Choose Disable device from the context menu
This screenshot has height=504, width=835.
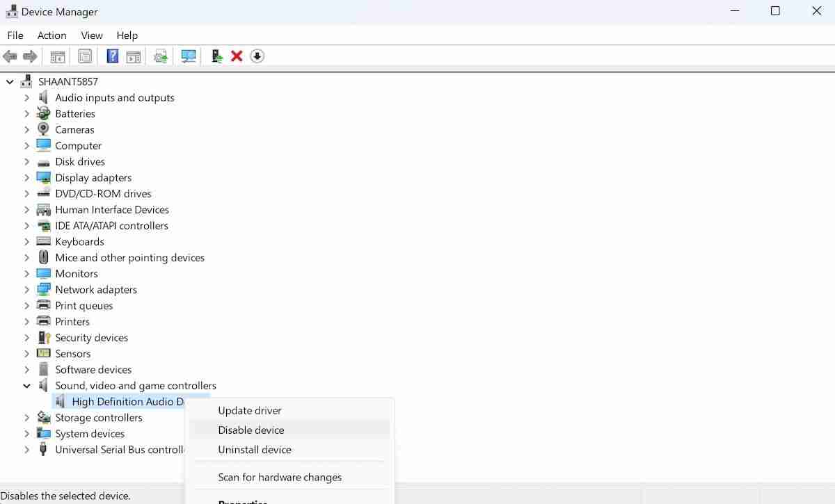point(251,430)
